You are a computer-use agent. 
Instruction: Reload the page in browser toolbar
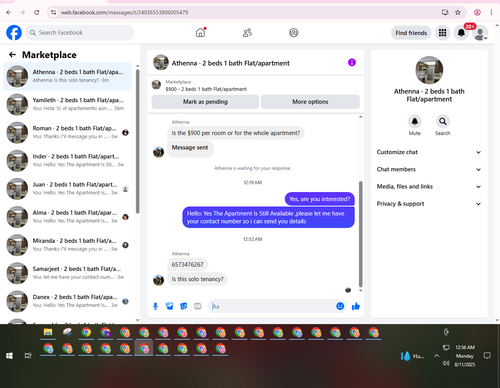pyautogui.click(x=37, y=12)
